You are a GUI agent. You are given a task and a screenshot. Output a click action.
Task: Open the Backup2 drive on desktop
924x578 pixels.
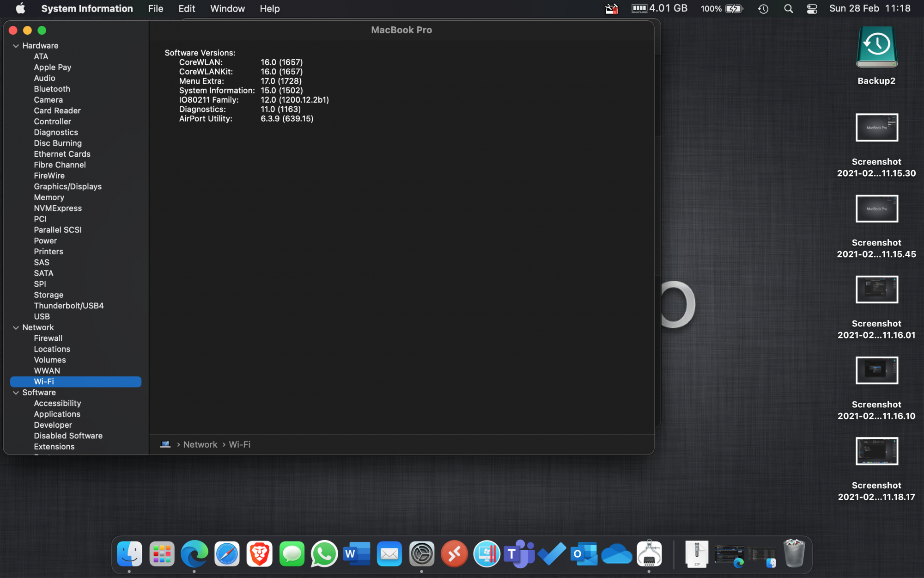pos(876,48)
